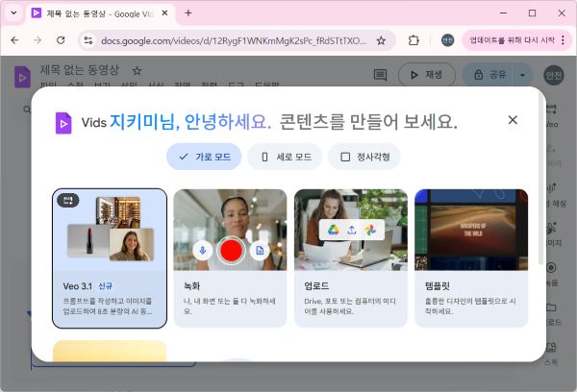This screenshot has width=577, height=392.
Task: Click the 재생 play button
Action: (427, 75)
